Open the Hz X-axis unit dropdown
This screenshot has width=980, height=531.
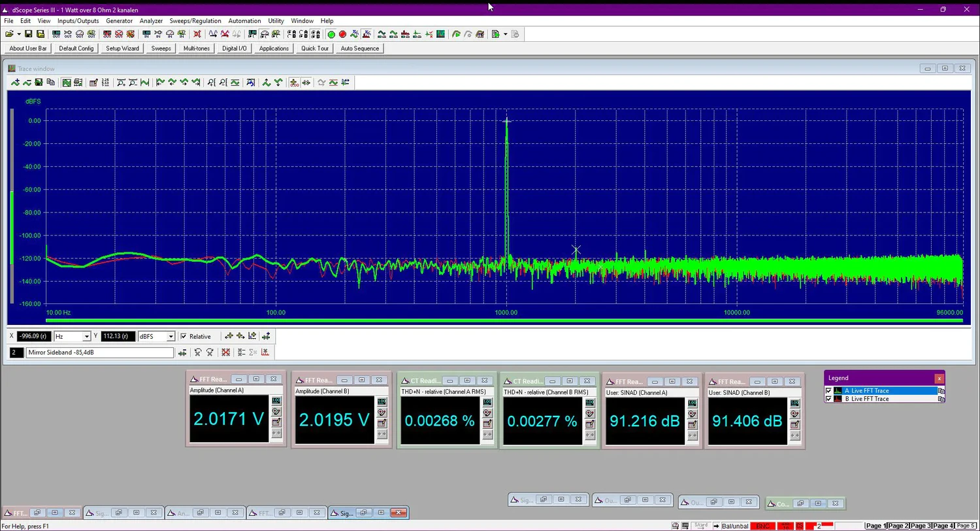[x=86, y=336]
